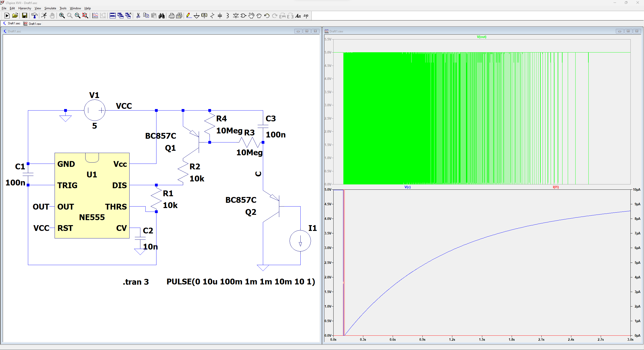Screen dimensions: 644x350
Task: Open a file with the folder icon
Action: click(x=15, y=16)
